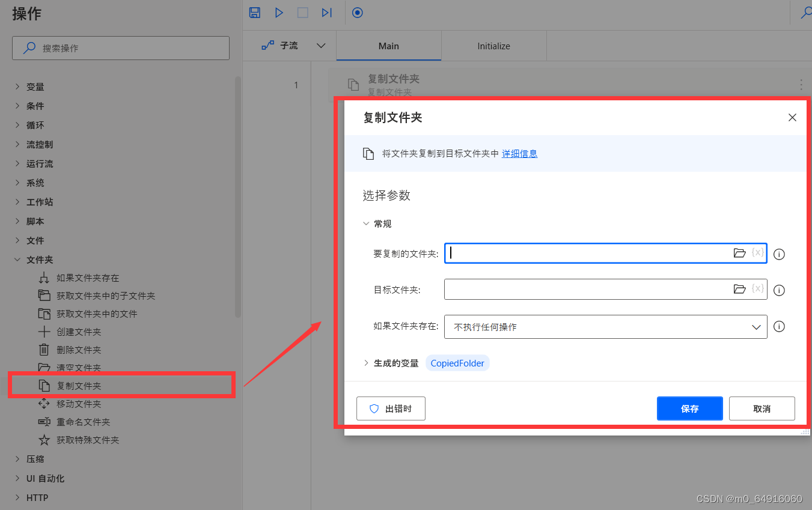Click the search icon in 搜索操作 box
This screenshot has width=812, height=510.
pyautogui.click(x=29, y=48)
